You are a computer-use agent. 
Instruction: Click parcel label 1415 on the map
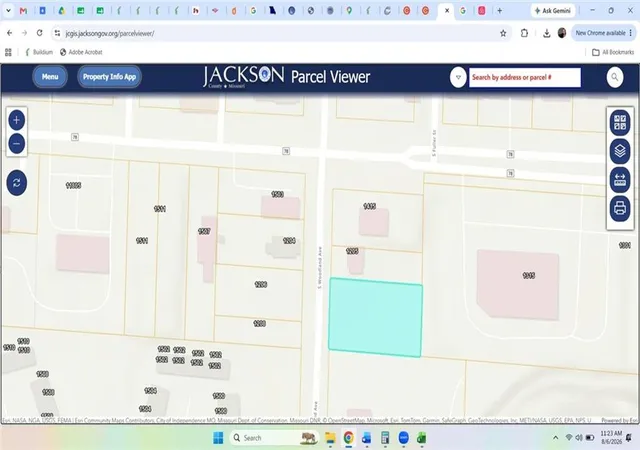pos(369,206)
